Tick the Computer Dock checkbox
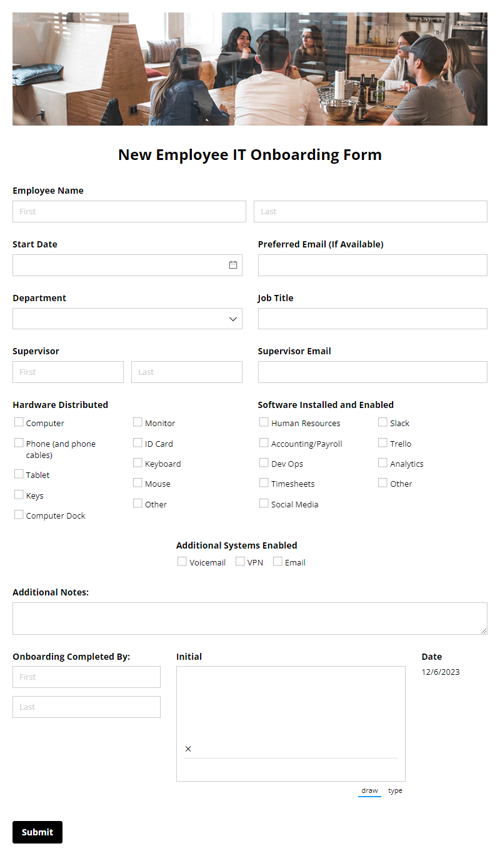 (19, 514)
